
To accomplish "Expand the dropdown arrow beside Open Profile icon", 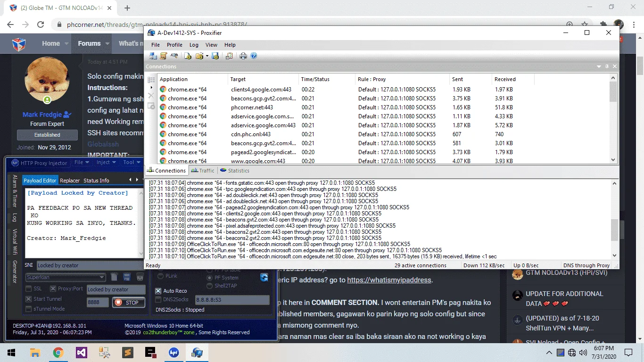I will point(206,56).
